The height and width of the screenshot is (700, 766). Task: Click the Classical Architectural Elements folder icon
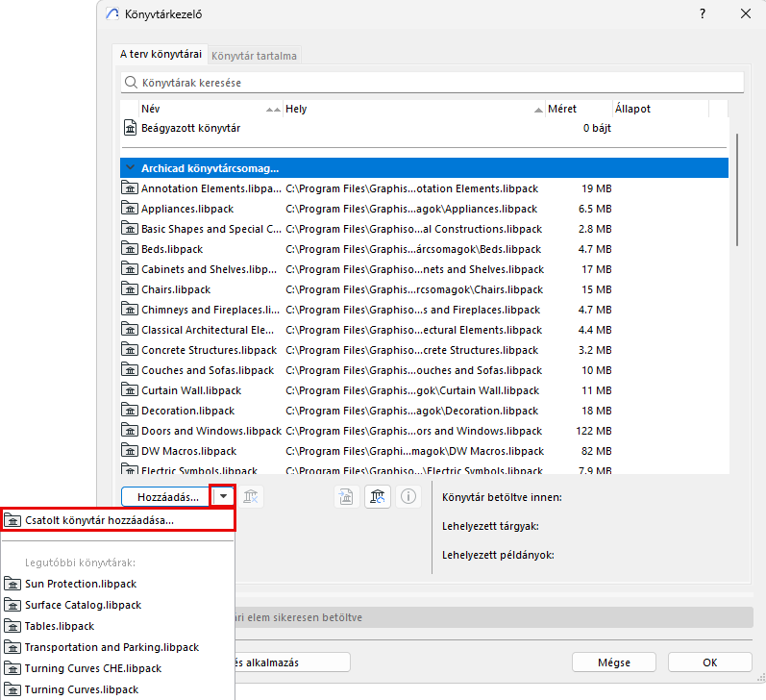click(130, 330)
